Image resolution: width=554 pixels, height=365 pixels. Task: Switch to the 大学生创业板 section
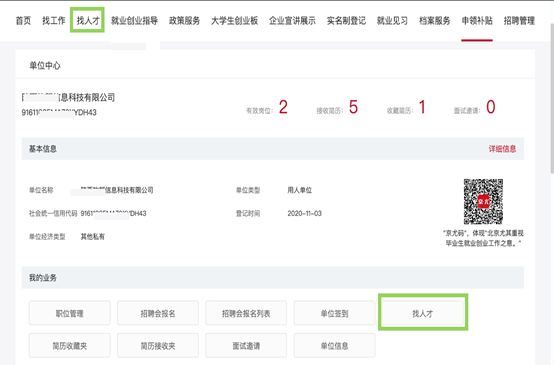click(234, 21)
